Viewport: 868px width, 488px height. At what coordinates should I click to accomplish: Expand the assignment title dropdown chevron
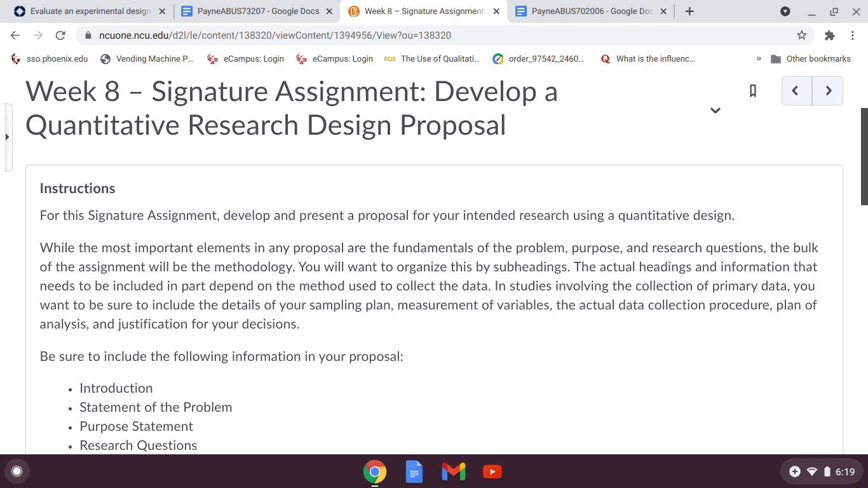(715, 111)
